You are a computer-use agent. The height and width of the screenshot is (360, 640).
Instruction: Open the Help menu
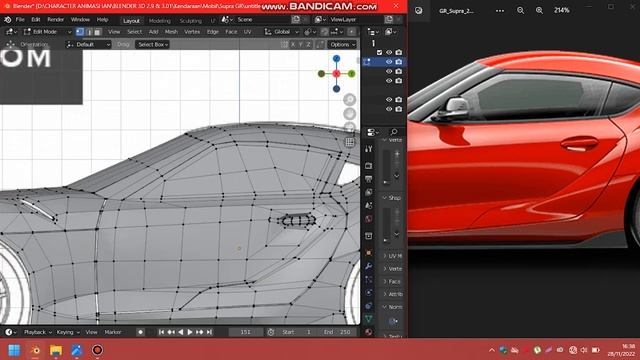click(102, 20)
